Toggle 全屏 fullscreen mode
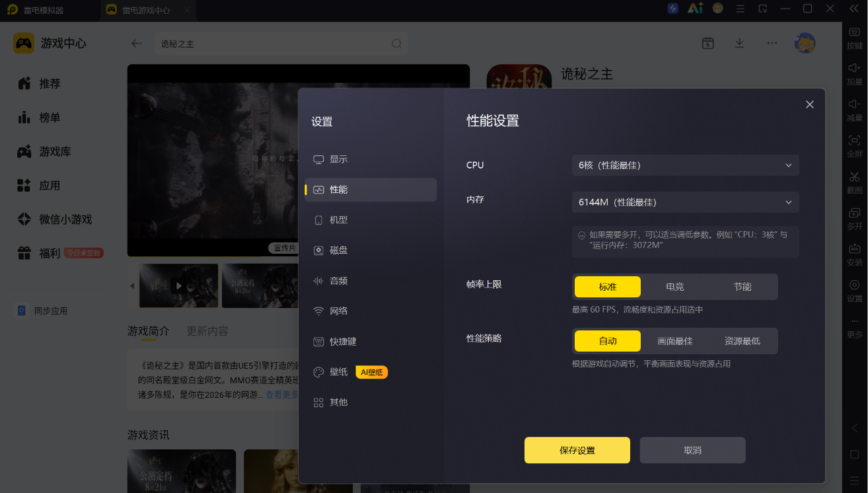The image size is (868, 493). point(855,147)
